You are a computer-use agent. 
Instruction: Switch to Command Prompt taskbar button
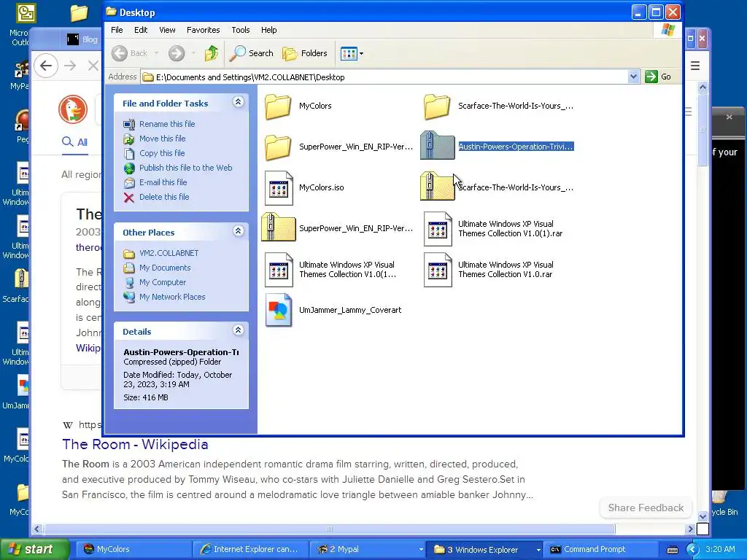[x=600, y=549]
